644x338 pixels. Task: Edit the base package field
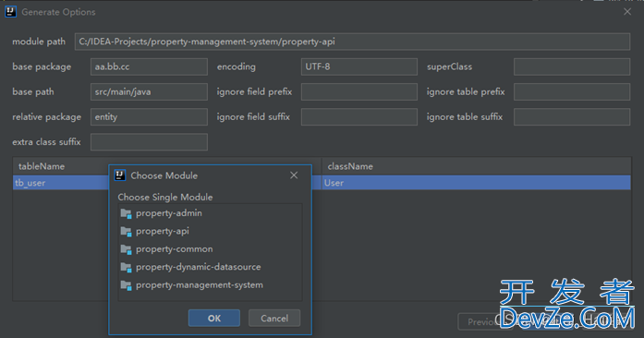coord(149,66)
